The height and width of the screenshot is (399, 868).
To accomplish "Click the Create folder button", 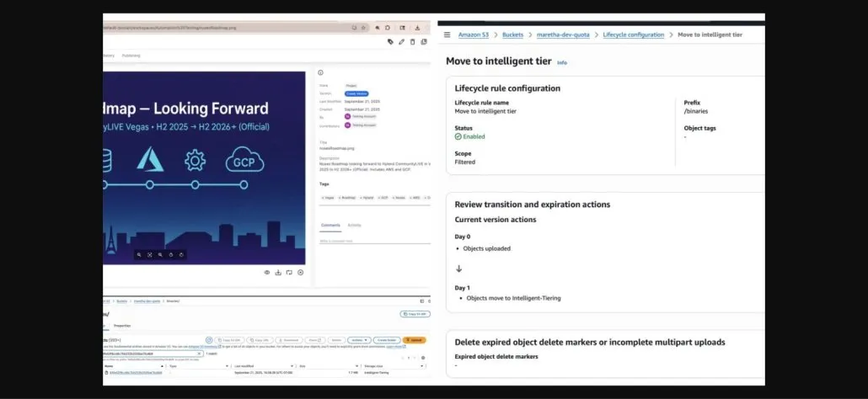I will tap(387, 340).
